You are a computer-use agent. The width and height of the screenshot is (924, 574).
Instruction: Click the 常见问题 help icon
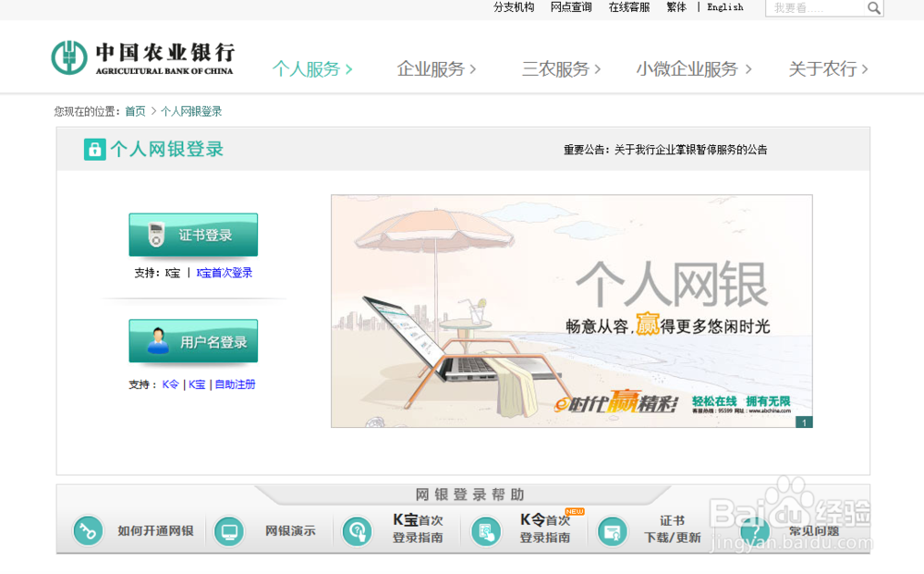tap(755, 531)
